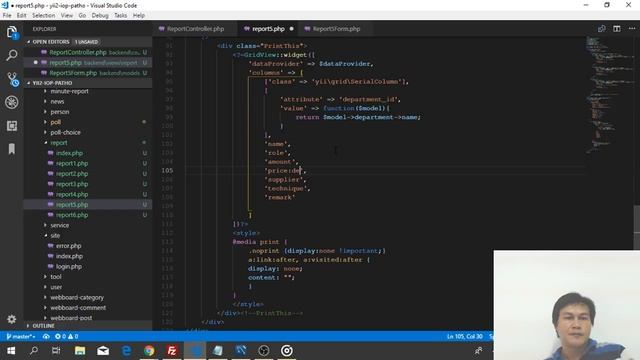Click the Ln 105, Col 30 status entry
The width and height of the screenshot is (640, 360).
pyautogui.click(x=464, y=336)
